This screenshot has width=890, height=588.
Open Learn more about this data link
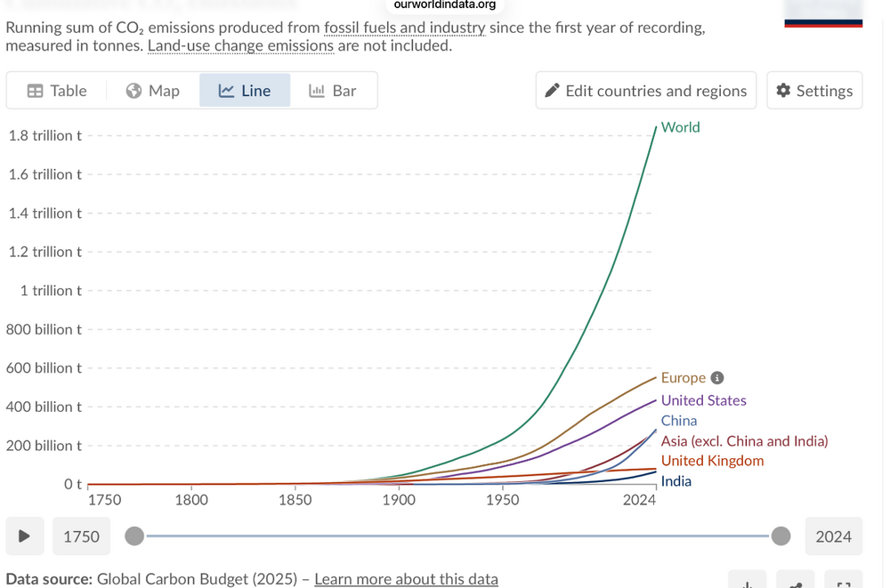(407, 579)
